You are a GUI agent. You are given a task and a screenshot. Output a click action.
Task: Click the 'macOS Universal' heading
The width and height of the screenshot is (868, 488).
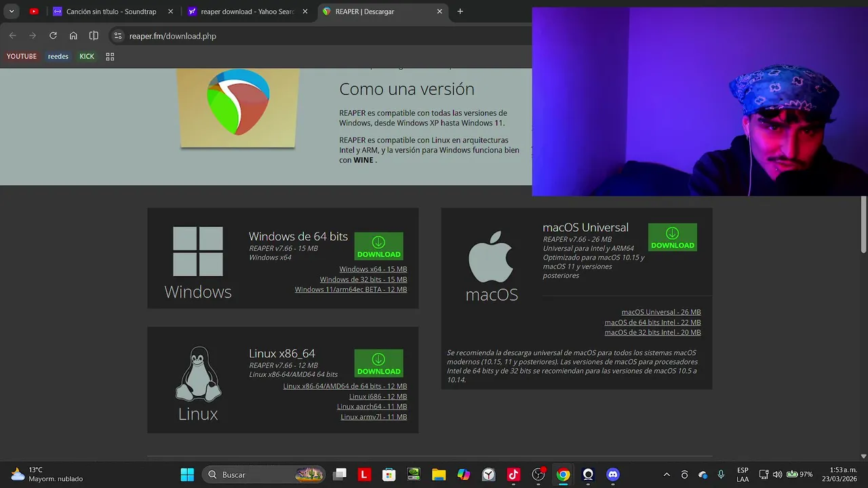585,227
